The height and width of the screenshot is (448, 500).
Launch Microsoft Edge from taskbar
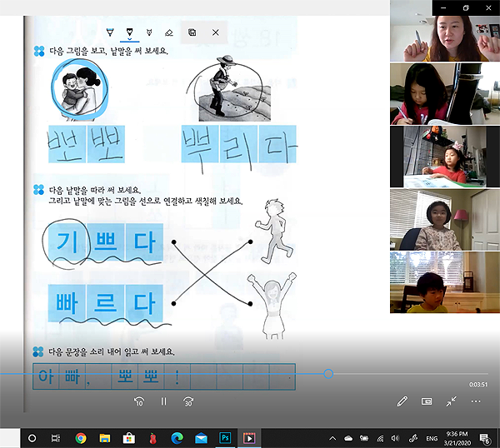pos(177,438)
